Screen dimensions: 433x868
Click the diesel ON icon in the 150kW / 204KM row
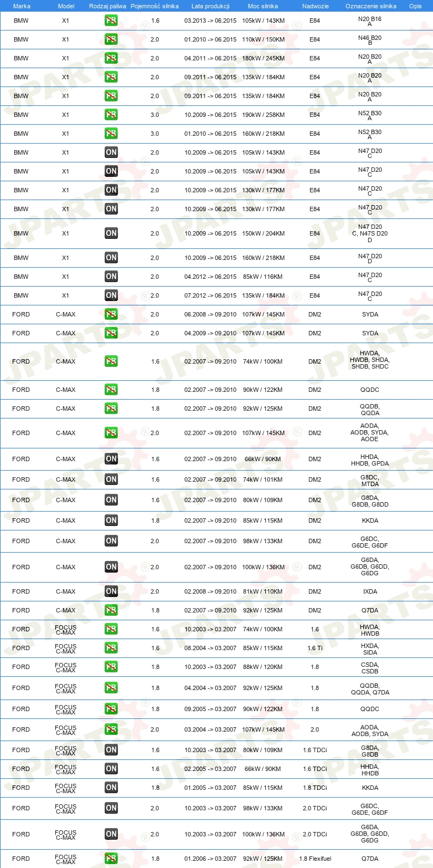pyautogui.click(x=111, y=233)
